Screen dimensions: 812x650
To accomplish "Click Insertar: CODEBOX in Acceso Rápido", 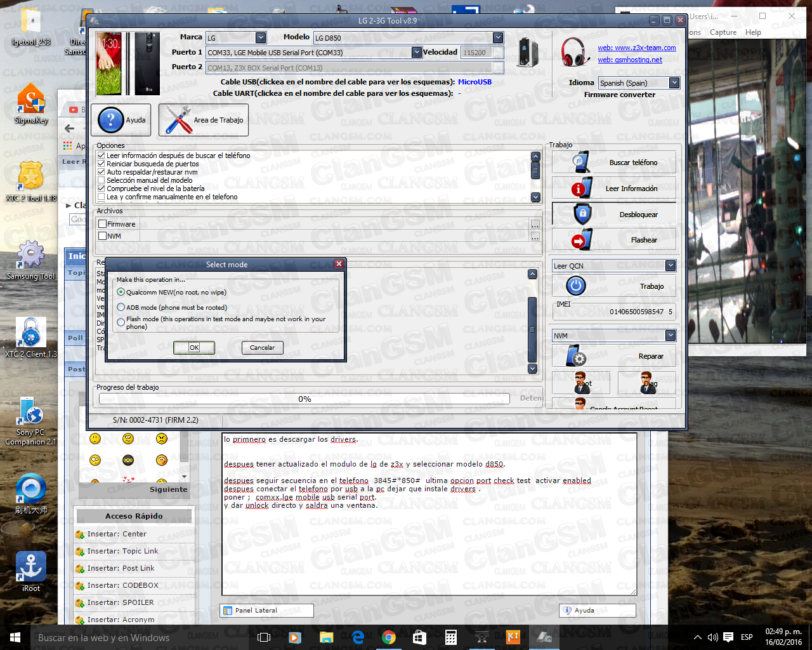I will pos(122,585).
